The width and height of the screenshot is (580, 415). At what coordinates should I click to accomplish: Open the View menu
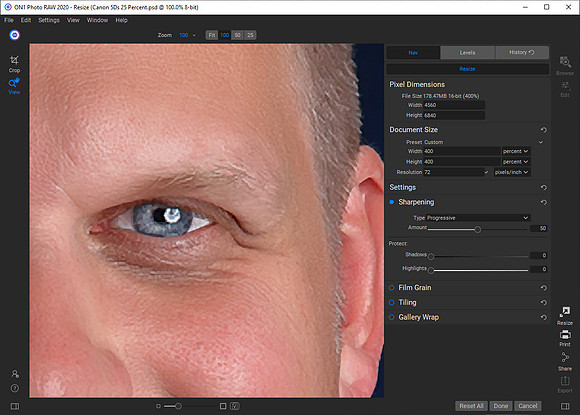[73, 20]
